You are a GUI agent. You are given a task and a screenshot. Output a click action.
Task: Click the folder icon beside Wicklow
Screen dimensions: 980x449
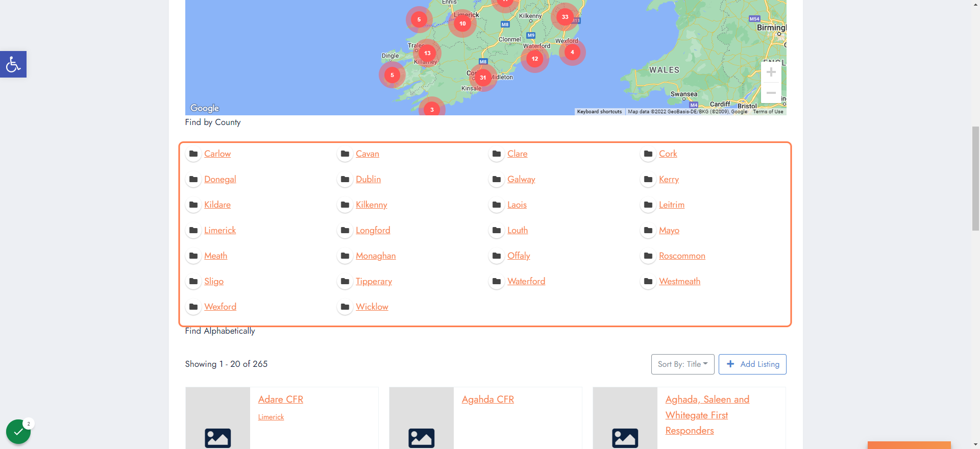tap(345, 307)
